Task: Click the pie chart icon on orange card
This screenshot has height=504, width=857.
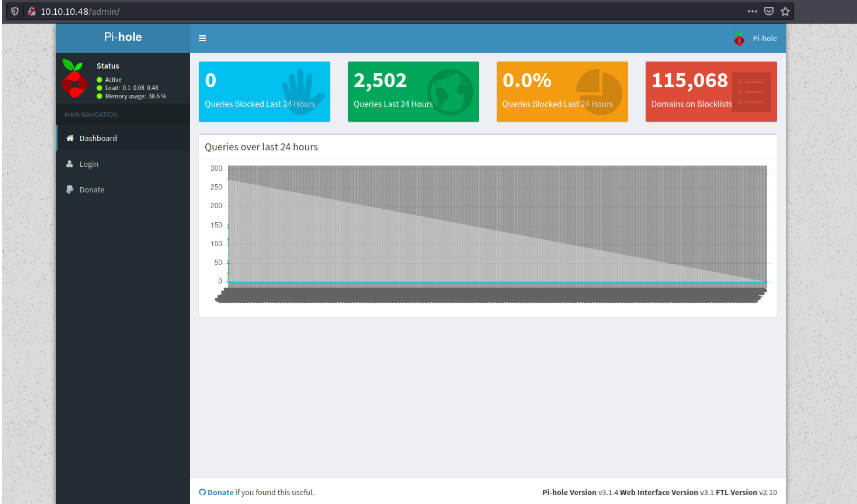Action: tap(599, 92)
